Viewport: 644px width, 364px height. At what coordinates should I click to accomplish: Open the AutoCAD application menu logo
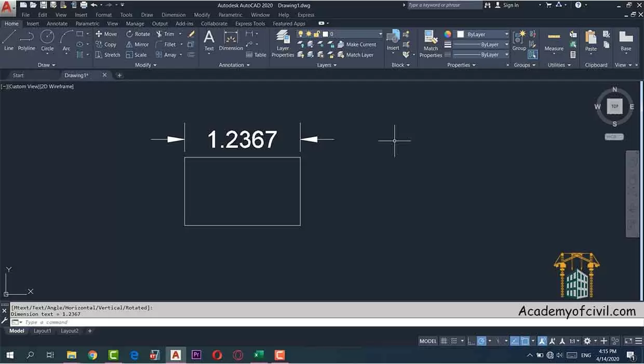coord(7,9)
